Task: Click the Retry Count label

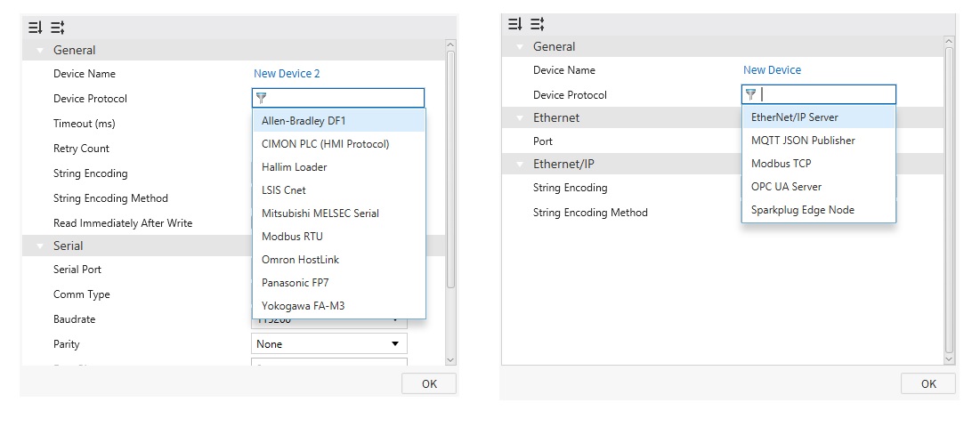Action: (x=81, y=149)
